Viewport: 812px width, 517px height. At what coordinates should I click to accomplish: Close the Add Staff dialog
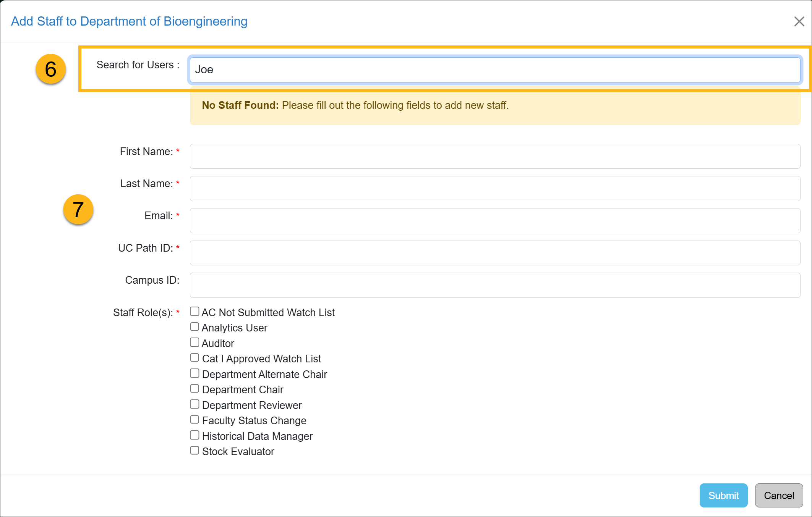(x=799, y=21)
